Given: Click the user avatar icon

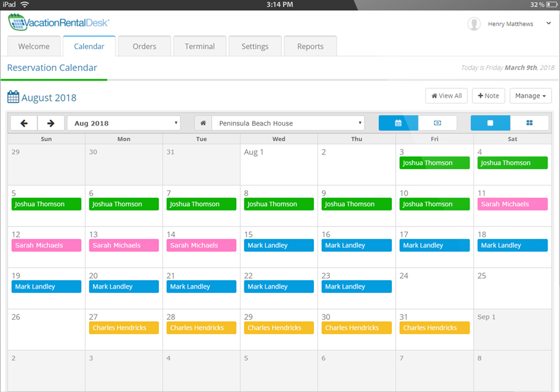Looking at the screenshot, I should (474, 24).
